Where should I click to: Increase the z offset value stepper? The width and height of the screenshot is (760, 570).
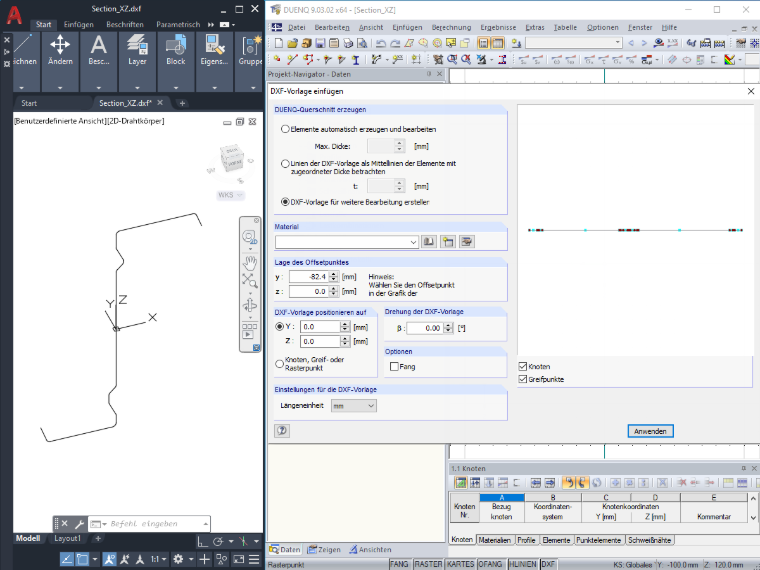coord(333,288)
